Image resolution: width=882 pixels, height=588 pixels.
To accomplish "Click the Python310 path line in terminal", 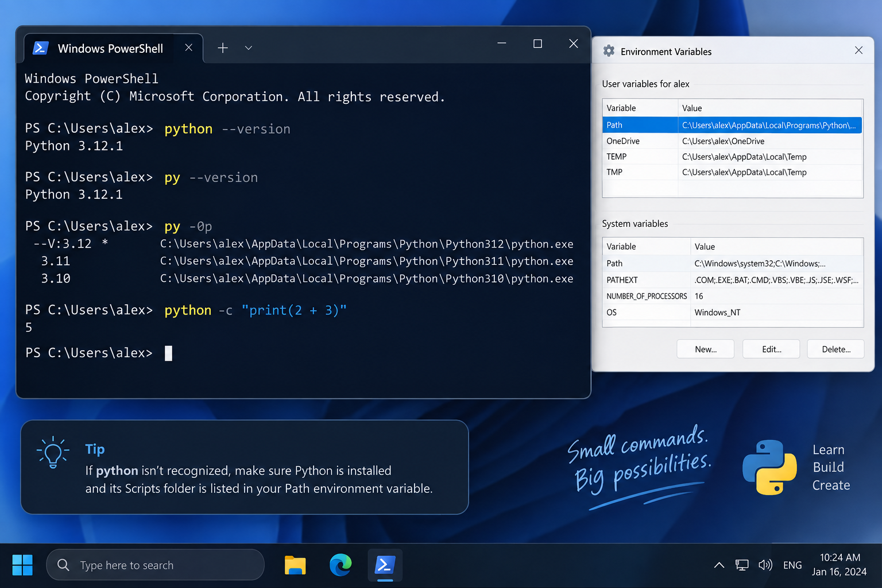I will (366, 278).
